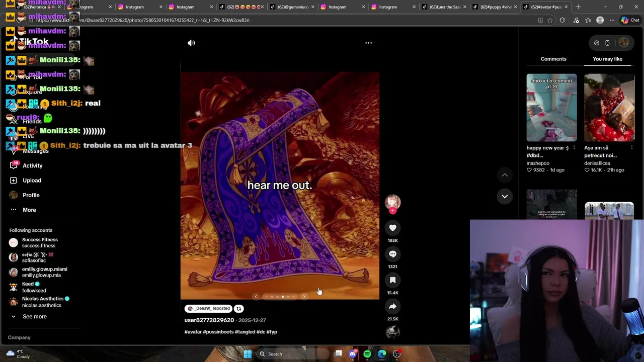This screenshot has height=362, width=644.
Task: Open Discord from the taskbar
Action: point(353,354)
